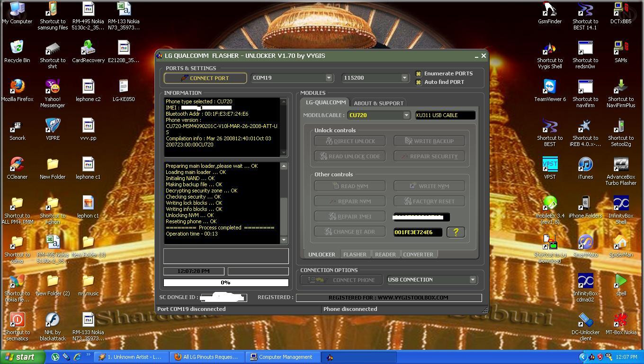Image resolution: width=644 pixels, height=364 pixels.
Task: Switch to All LG Pinouts taskbar window
Action: 207,357
